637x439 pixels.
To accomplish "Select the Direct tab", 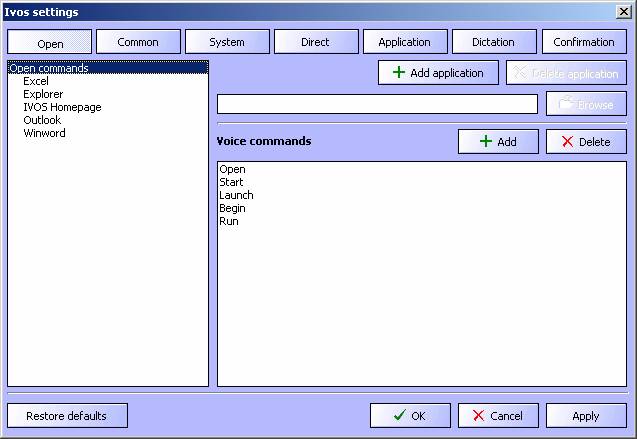I will point(316,41).
